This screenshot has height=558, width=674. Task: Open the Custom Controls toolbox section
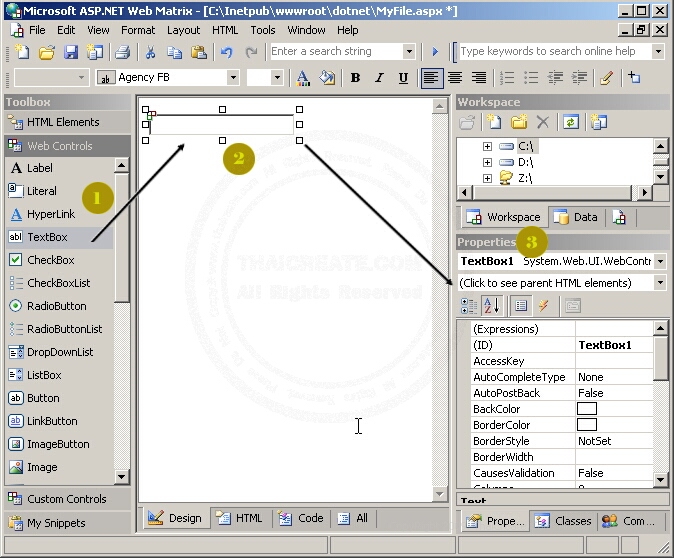(66, 499)
